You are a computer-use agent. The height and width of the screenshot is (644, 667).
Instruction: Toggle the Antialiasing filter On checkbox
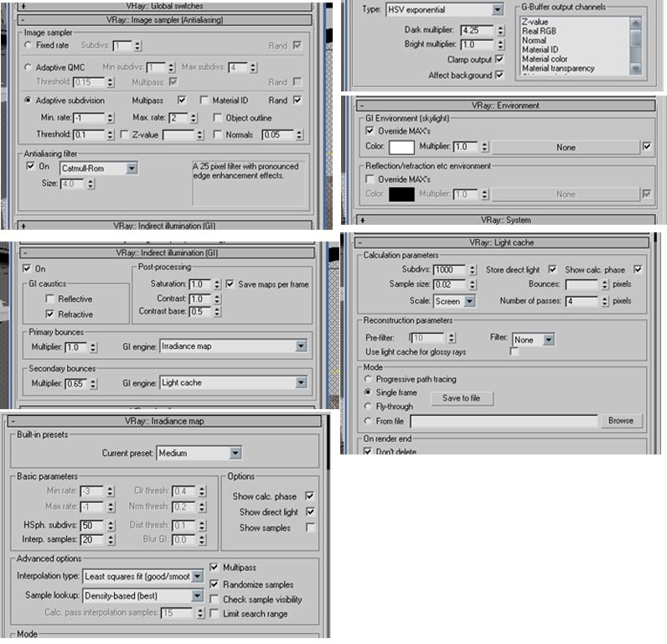point(30,166)
